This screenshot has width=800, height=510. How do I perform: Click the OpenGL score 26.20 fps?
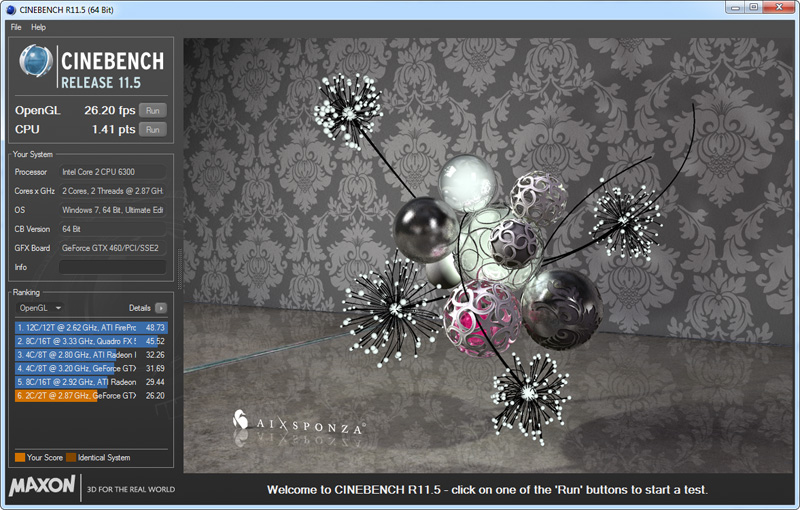click(x=110, y=111)
